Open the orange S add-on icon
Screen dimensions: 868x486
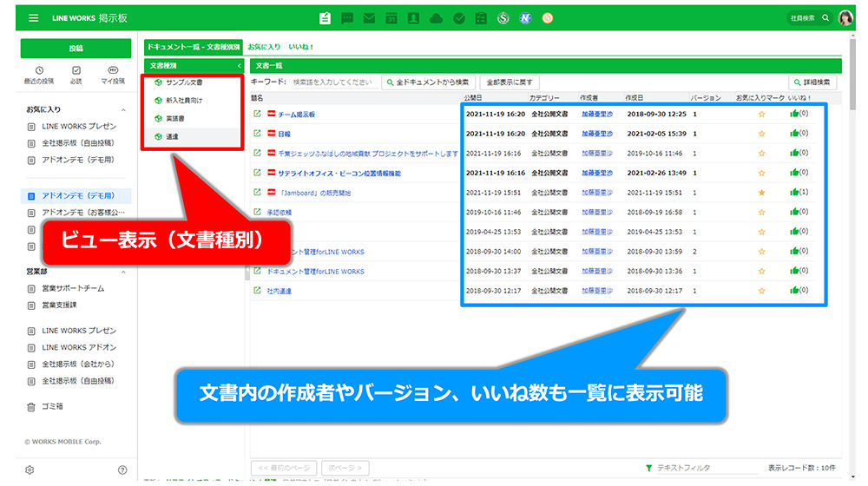(548, 18)
